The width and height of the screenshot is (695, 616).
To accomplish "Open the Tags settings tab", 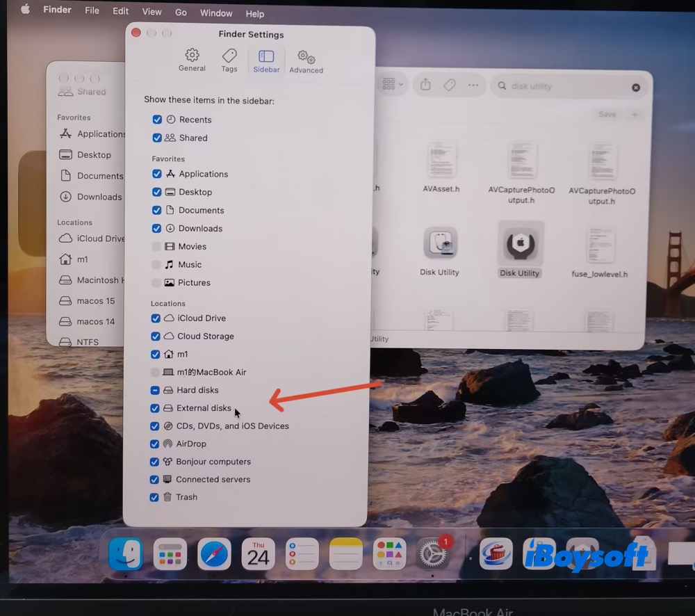I will pyautogui.click(x=229, y=60).
